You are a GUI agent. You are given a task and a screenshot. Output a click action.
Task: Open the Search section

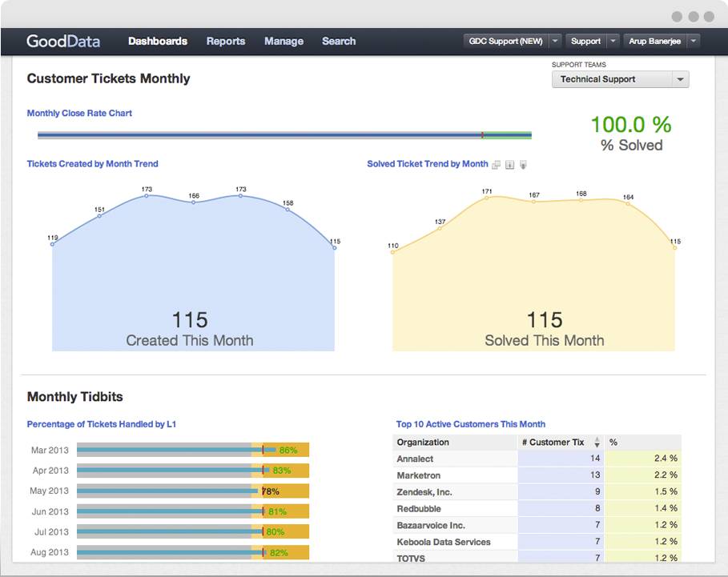click(x=338, y=41)
